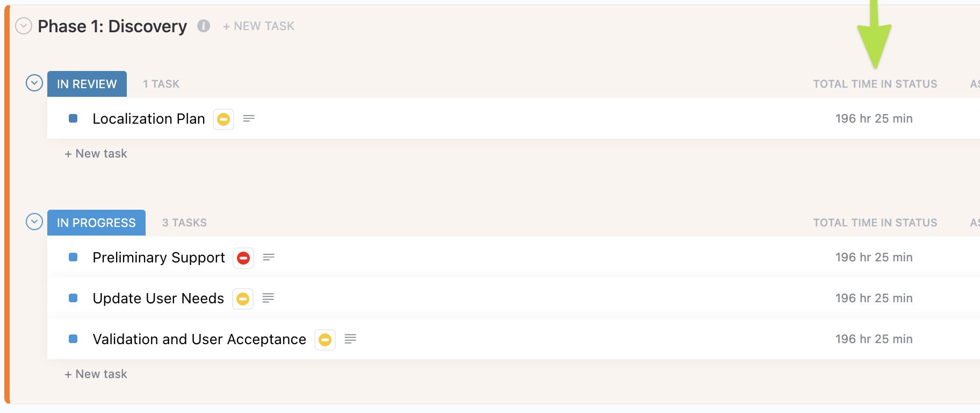Open the yellow priority flag on Localization Plan
Viewport: 980px width, 413px height.
coord(224,119)
